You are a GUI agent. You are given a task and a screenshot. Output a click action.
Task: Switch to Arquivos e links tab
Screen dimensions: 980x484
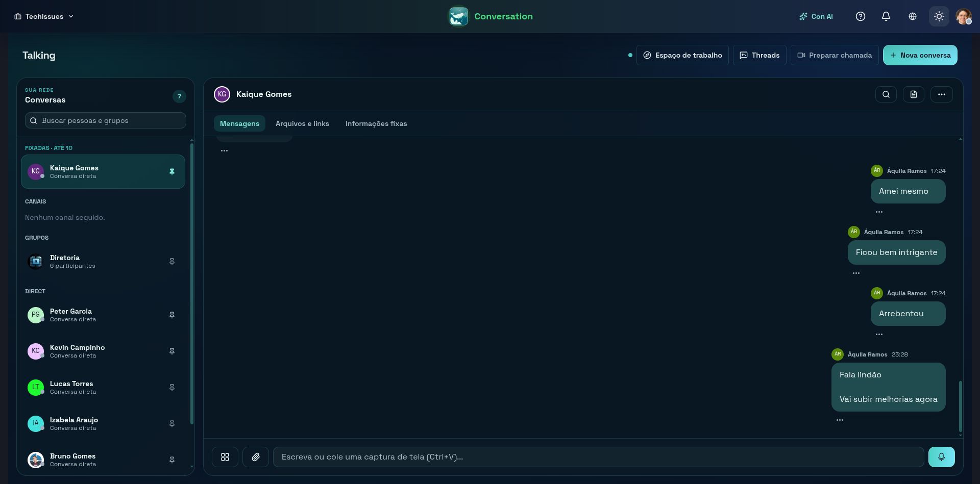[x=302, y=123]
